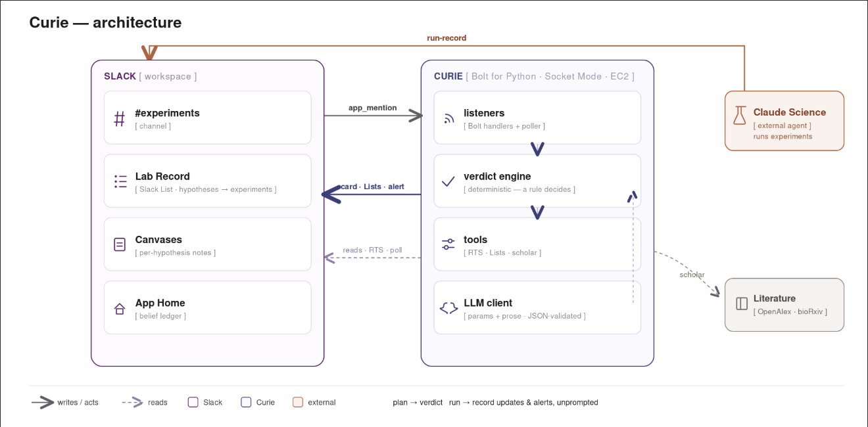Screen dimensions: 868x427
Task: Click 'writes / acts' legend text
Action: click(78, 403)
